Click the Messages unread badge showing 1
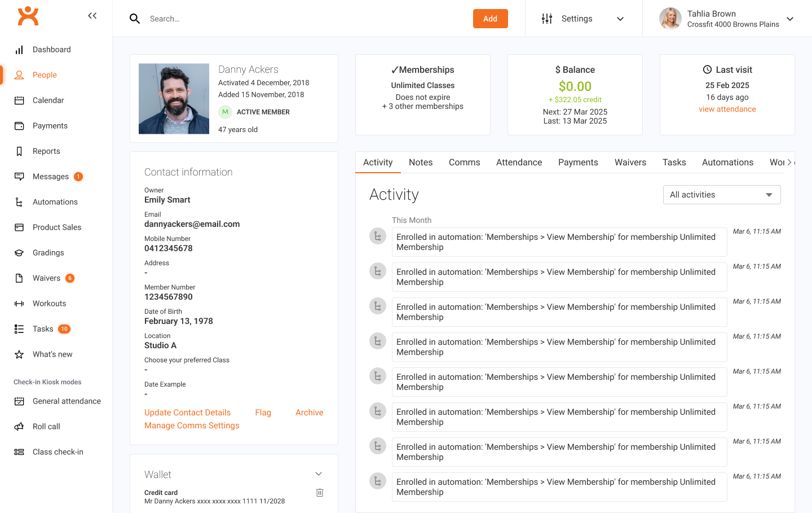The width and height of the screenshot is (812, 513). click(x=78, y=177)
